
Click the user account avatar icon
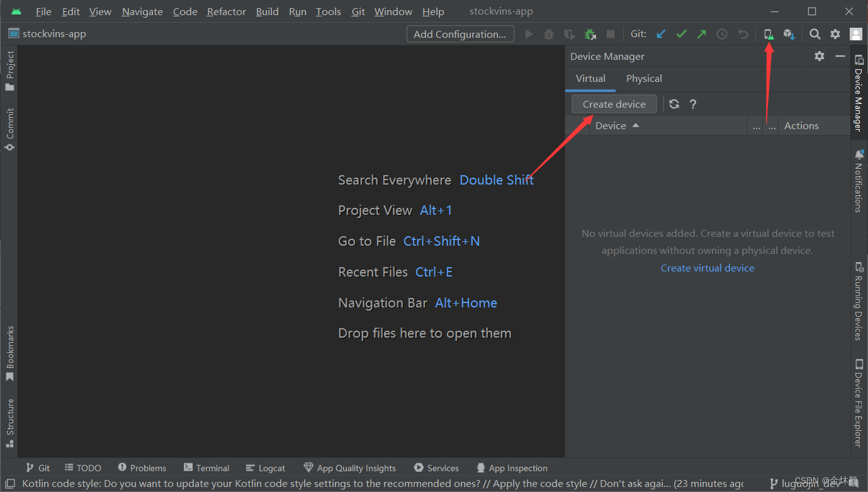pos(855,34)
